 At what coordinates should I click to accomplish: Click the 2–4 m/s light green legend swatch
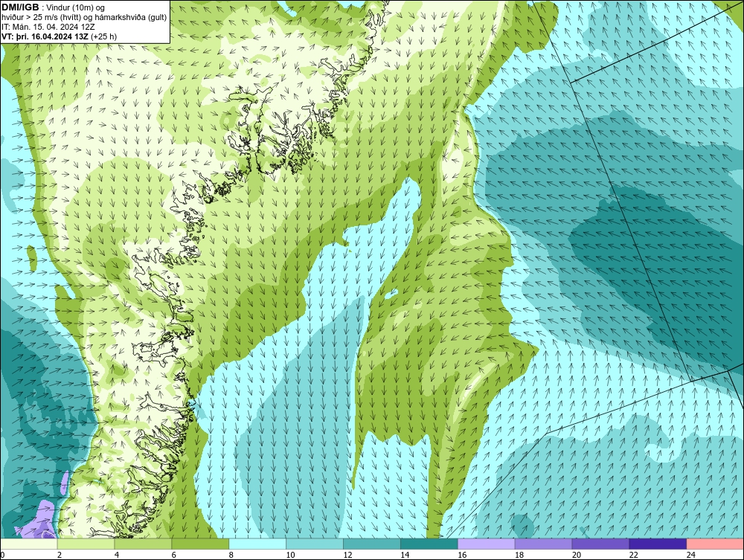coord(86,544)
